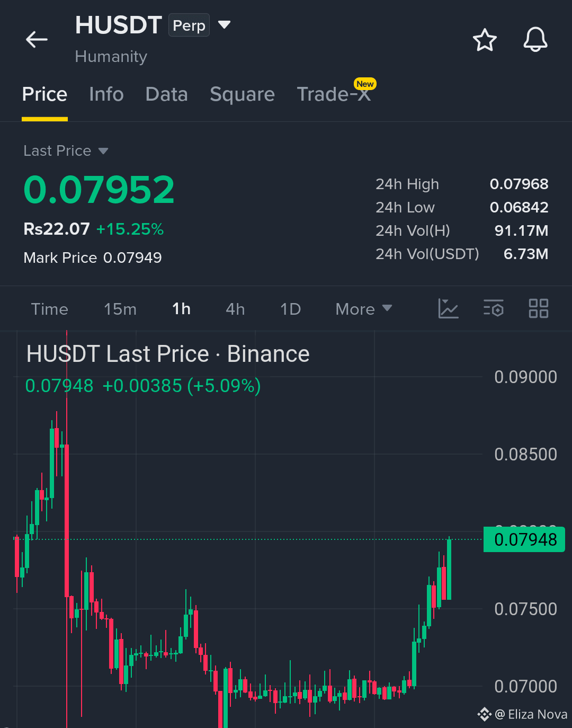Expand HUSDT Perp pair selector arrow

pyautogui.click(x=225, y=25)
